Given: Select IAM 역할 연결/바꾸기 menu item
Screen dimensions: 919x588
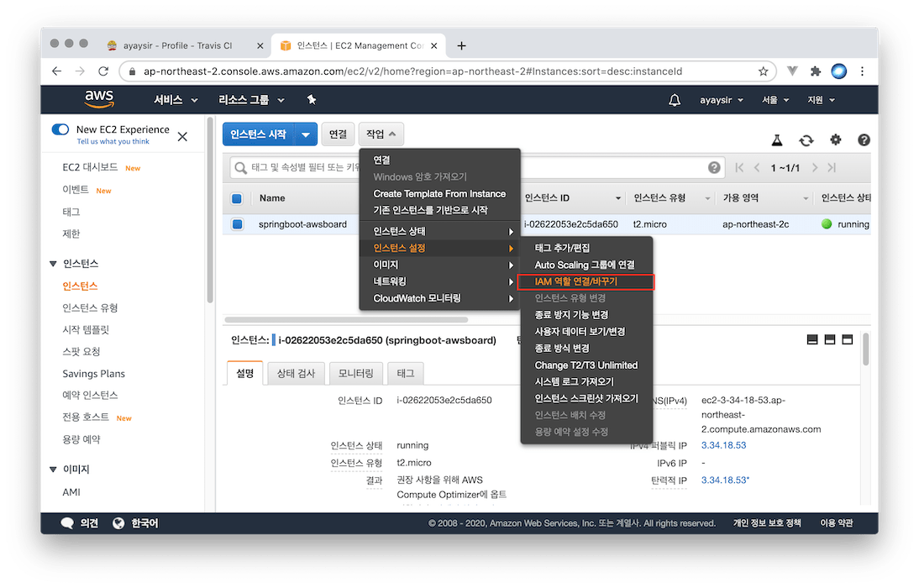Looking at the screenshot, I should (586, 281).
